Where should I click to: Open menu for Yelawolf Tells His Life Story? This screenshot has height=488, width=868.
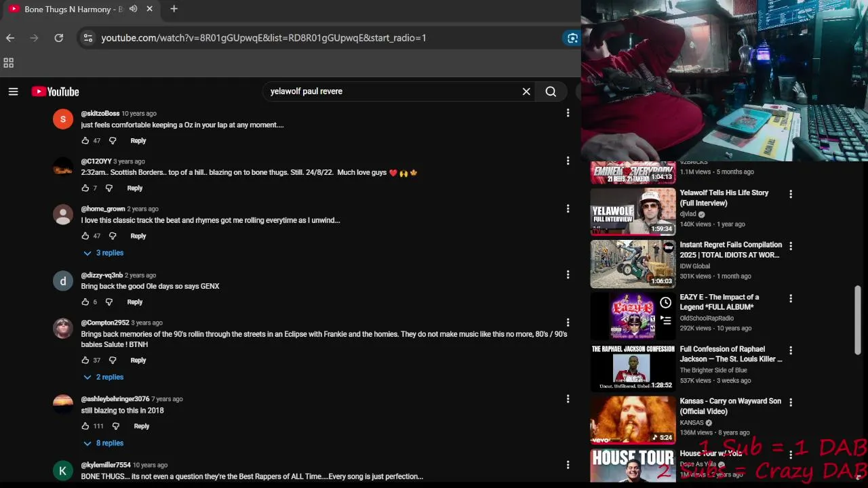[x=790, y=195]
